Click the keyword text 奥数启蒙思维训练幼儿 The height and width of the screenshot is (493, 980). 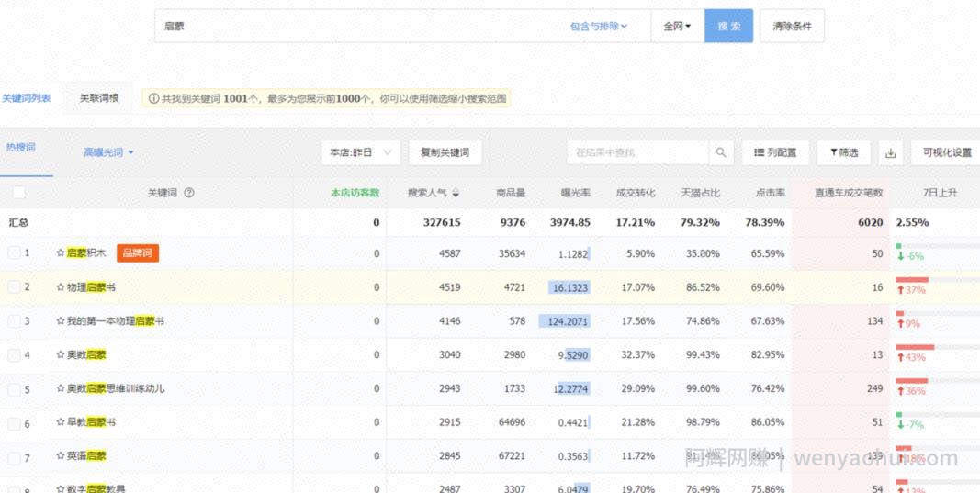[x=117, y=388]
